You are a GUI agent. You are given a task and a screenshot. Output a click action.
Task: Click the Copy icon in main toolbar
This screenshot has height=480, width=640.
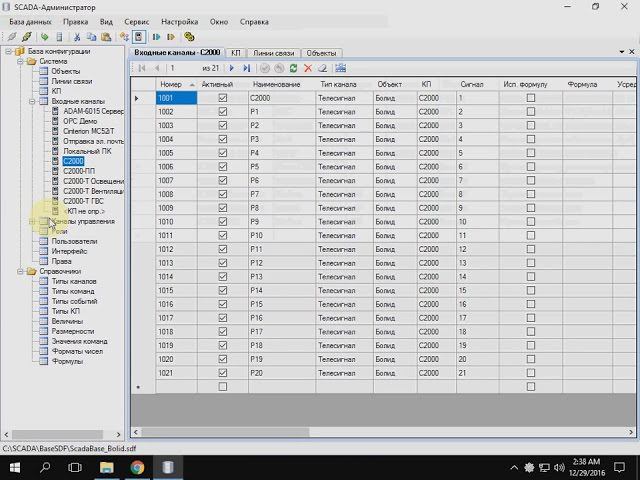[x=92, y=37]
